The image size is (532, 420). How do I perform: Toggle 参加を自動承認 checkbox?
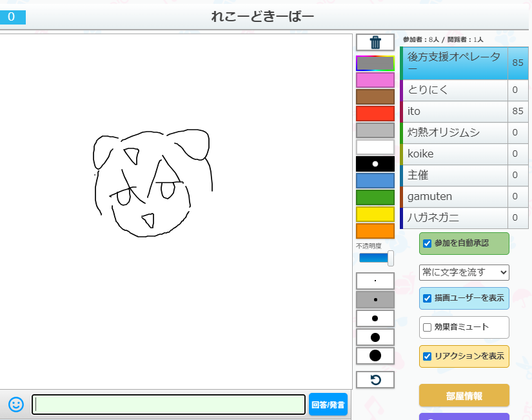(x=427, y=244)
